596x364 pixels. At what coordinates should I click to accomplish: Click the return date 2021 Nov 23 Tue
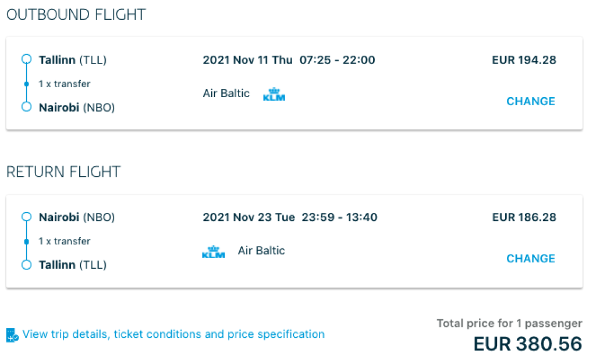[249, 217]
